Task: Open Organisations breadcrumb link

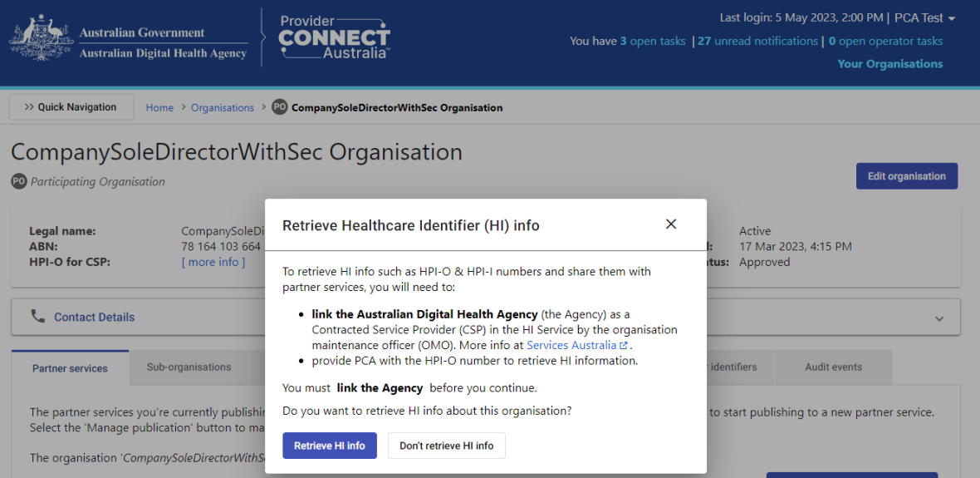Action: [x=223, y=107]
